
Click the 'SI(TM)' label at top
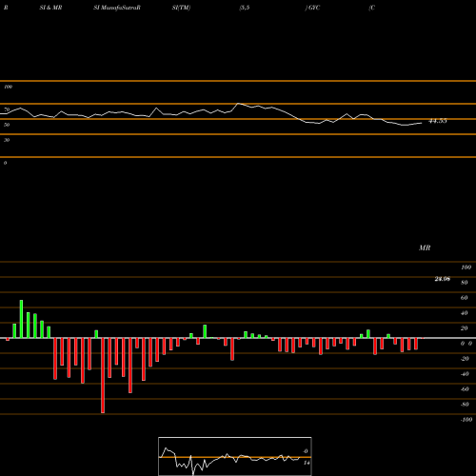(x=181, y=8)
